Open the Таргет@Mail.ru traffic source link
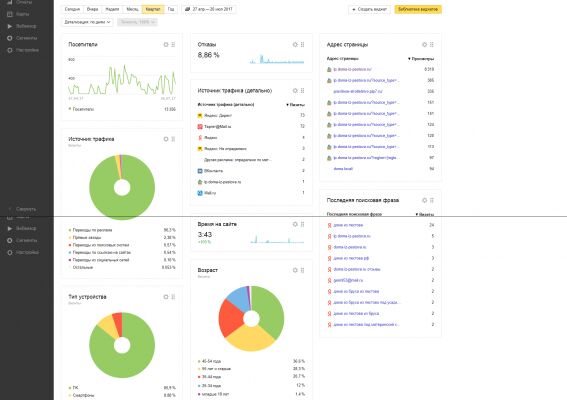The width and height of the screenshot is (567, 400). (217, 127)
